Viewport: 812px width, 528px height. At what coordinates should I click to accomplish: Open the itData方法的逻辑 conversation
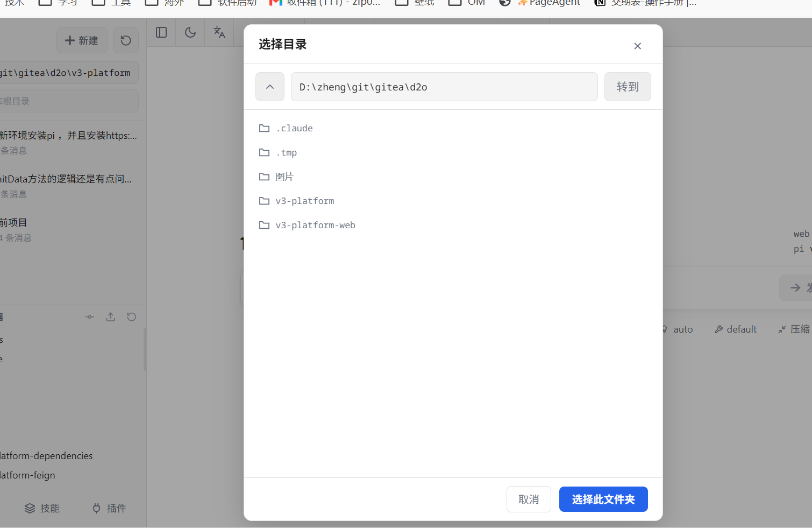coord(70,186)
